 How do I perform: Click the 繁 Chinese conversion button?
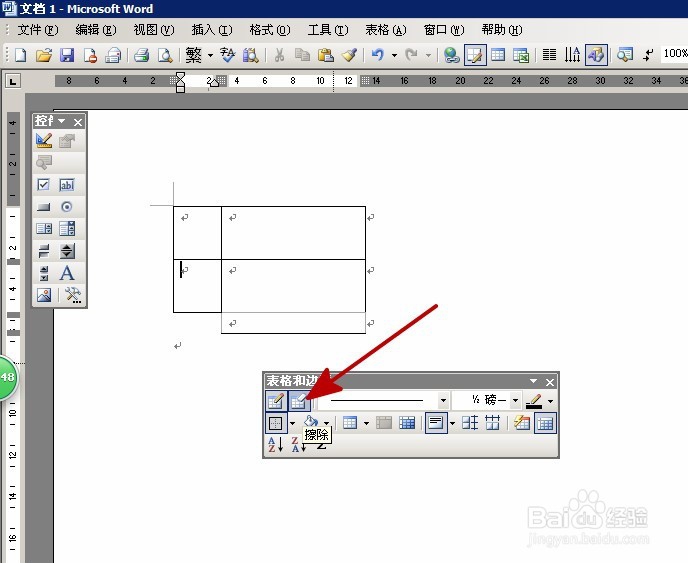pos(194,55)
